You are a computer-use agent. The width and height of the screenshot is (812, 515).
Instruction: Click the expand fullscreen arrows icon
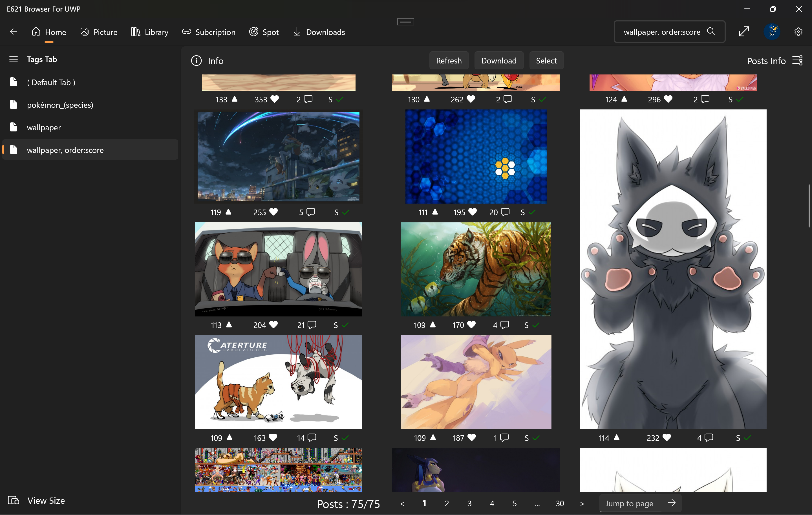pyautogui.click(x=743, y=32)
